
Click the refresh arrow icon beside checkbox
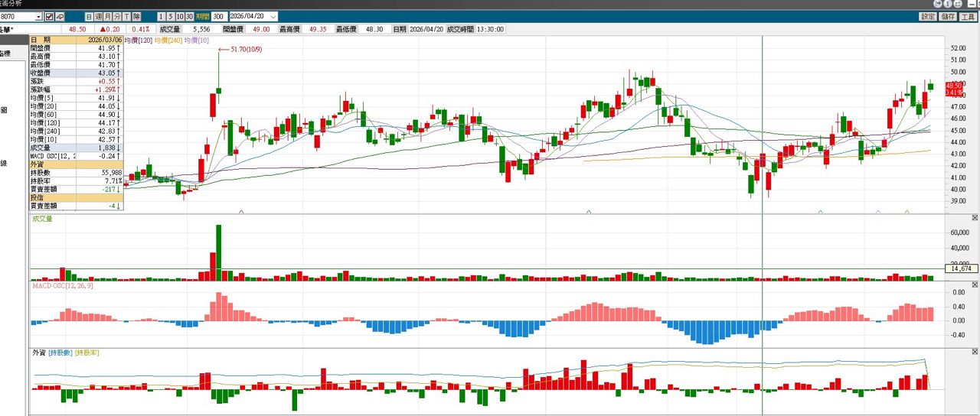[x=60, y=16]
